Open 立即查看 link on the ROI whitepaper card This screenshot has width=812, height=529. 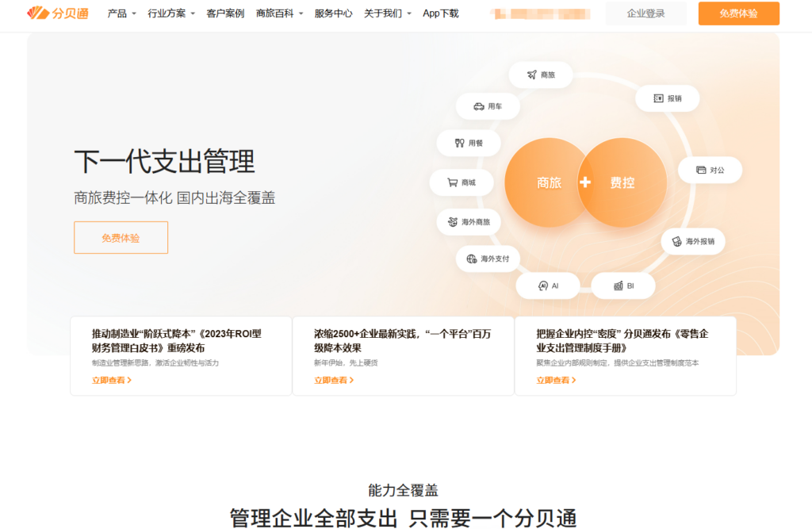pos(111,381)
